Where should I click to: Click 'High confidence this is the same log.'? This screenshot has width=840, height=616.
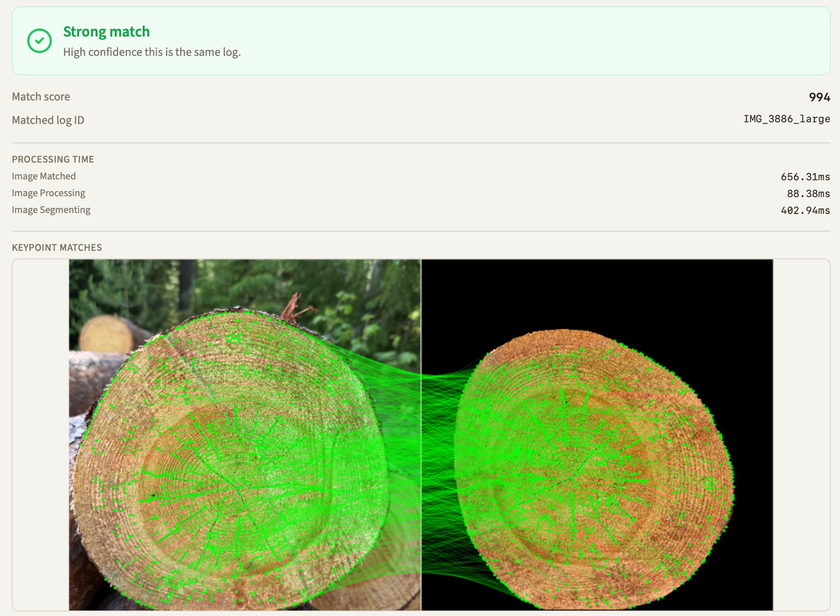pyautogui.click(x=152, y=52)
